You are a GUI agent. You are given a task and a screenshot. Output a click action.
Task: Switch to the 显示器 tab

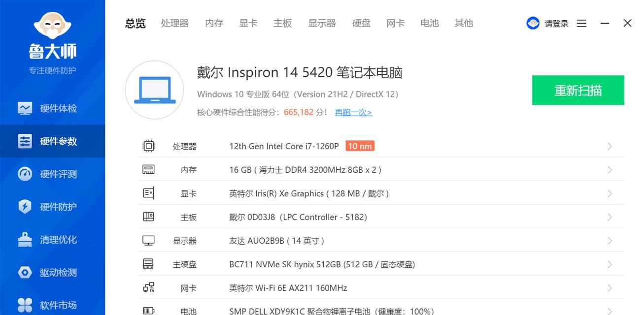[322, 23]
